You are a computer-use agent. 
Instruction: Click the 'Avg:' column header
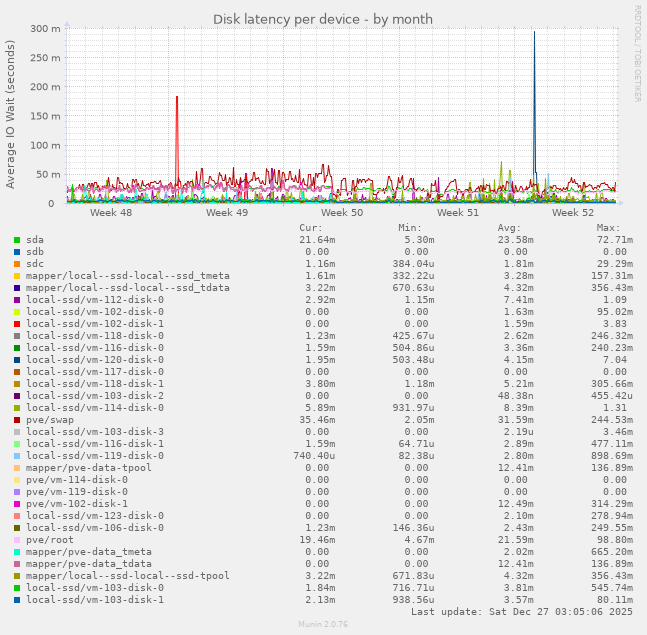click(509, 228)
